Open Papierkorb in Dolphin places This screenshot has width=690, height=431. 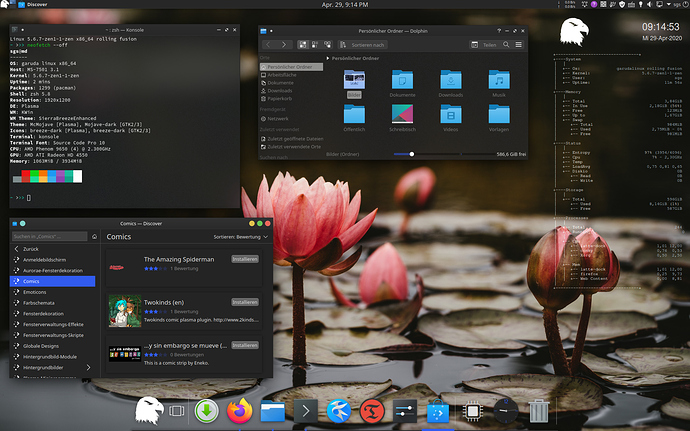[x=279, y=99]
